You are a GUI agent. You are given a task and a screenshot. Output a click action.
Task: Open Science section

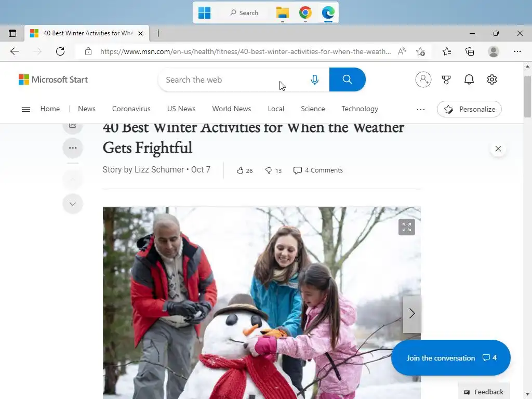313,109
